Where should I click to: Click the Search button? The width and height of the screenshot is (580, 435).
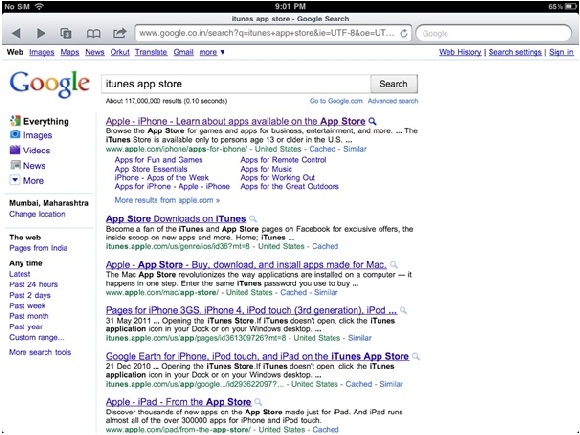[394, 84]
